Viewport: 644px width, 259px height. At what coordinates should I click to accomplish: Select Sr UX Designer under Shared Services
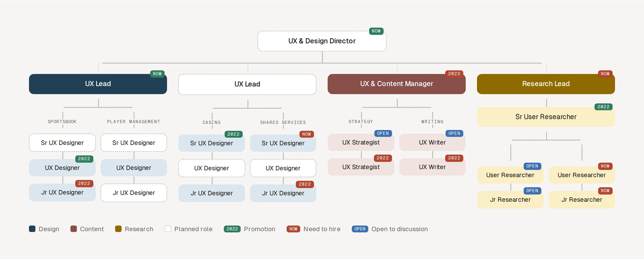tap(283, 143)
